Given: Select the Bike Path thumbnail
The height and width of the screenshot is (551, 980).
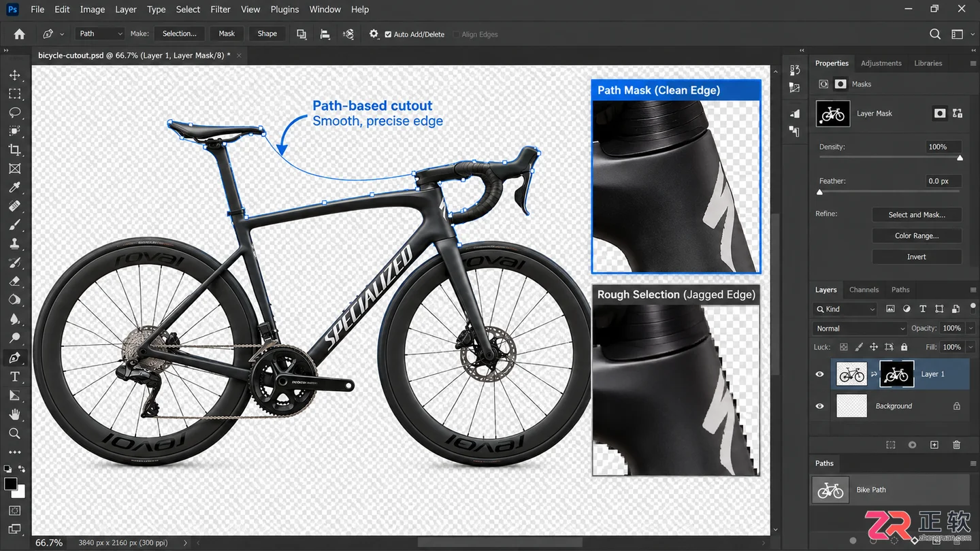Looking at the screenshot, I should click(x=830, y=490).
